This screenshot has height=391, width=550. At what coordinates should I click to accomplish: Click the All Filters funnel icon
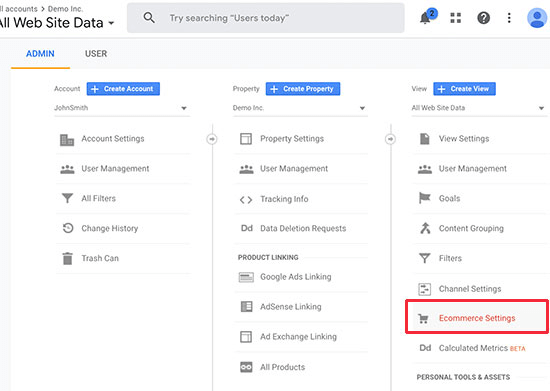point(67,198)
